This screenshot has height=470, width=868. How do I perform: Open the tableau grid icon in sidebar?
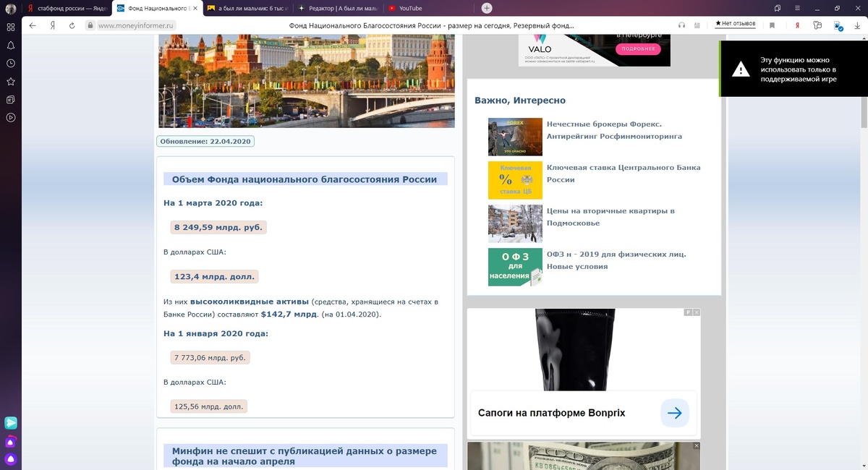click(11, 27)
